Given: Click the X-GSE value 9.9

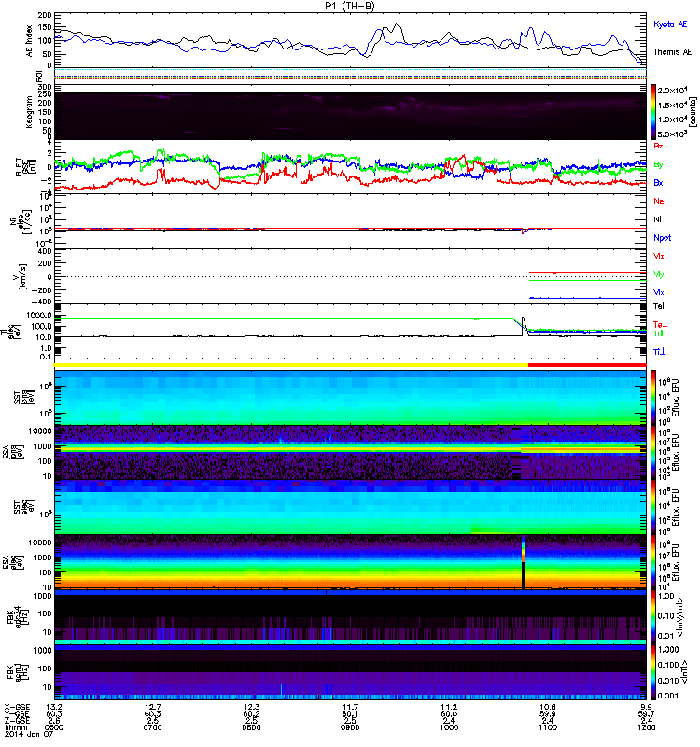Looking at the screenshot, I should click(646, 707).
